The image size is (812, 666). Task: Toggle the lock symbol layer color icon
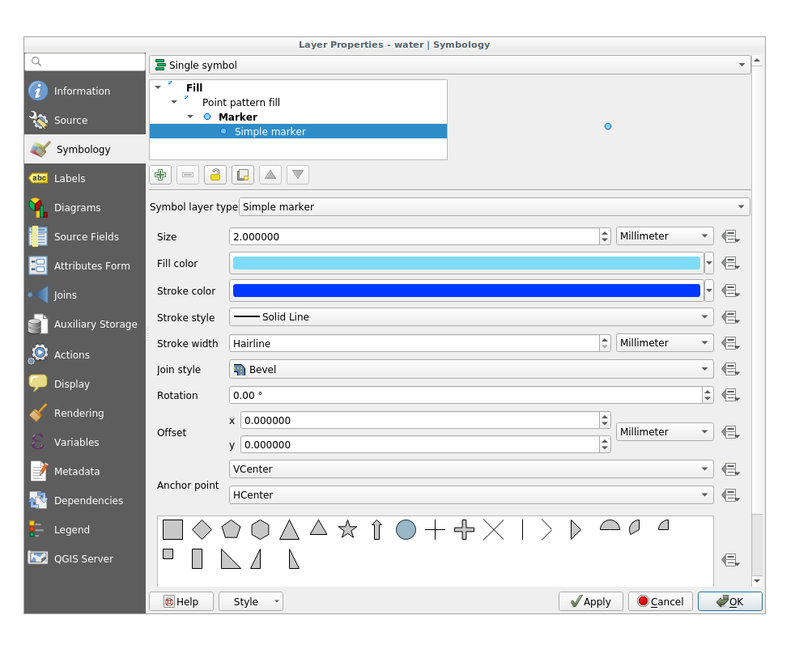pos(215,175)
